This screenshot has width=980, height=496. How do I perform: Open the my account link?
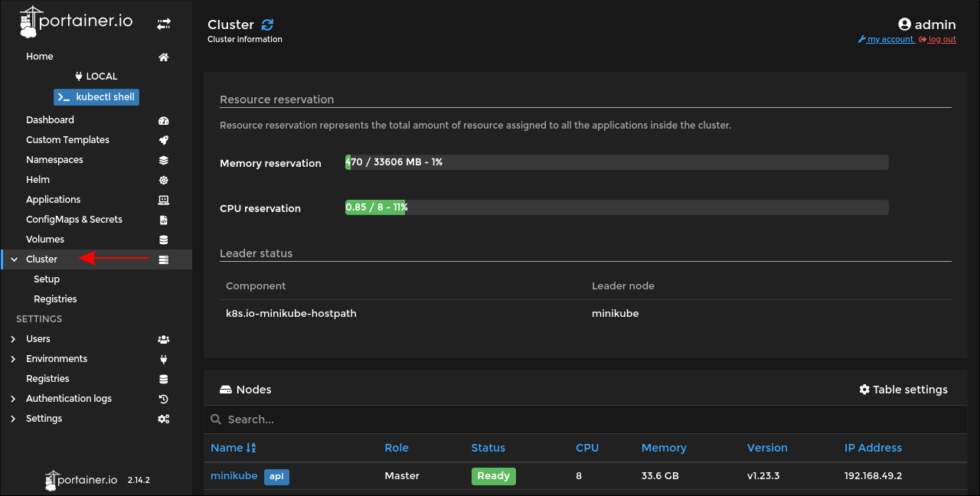coord(887,40)
